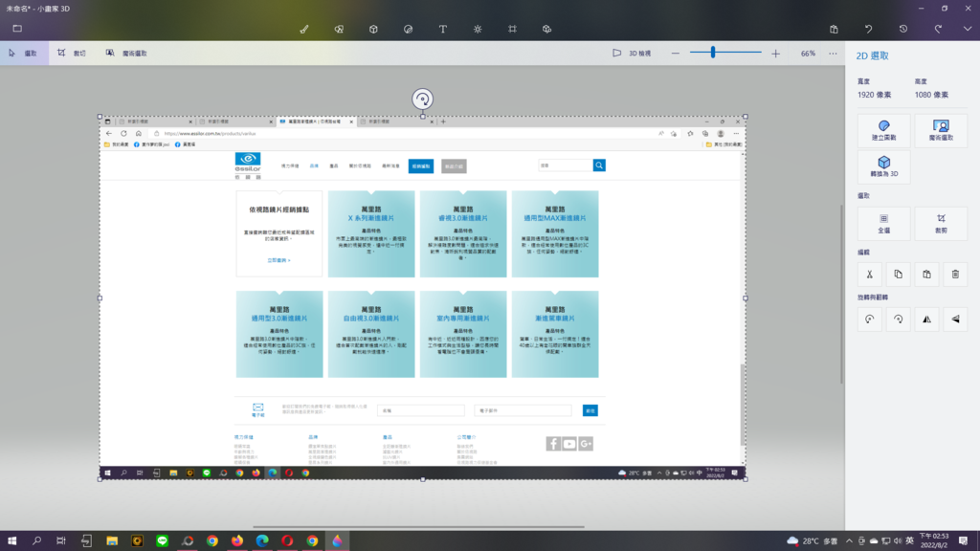Select the Brushes tool
The width and height of the screenshot is (980, 551).
click(x=304, y=29)
